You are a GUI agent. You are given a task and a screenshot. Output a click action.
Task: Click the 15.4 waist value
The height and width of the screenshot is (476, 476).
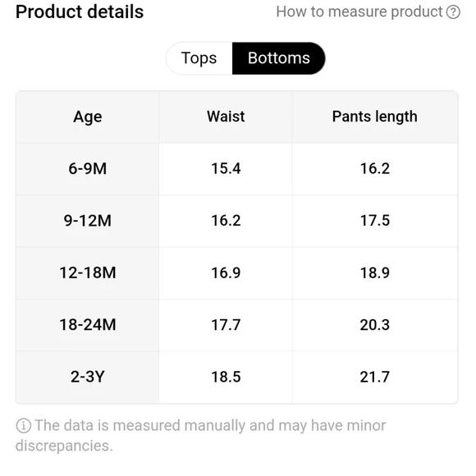point(226,169)
